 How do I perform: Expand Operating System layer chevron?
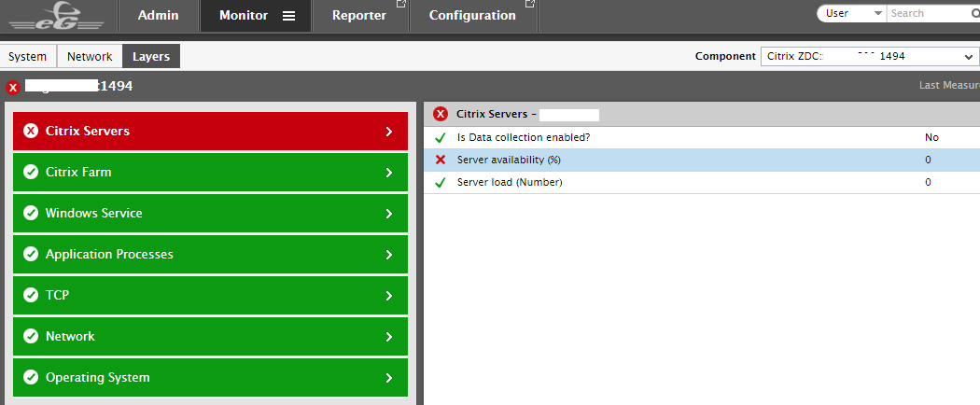[389, 378]
